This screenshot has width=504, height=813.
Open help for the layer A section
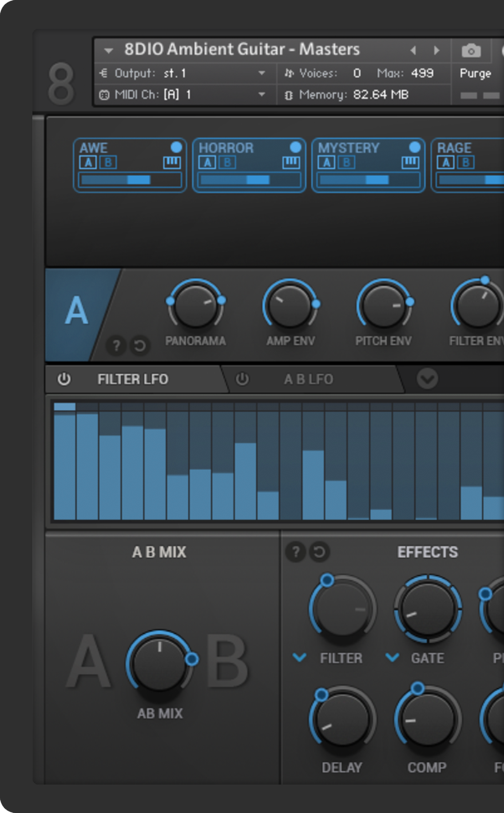pos(116,345)
